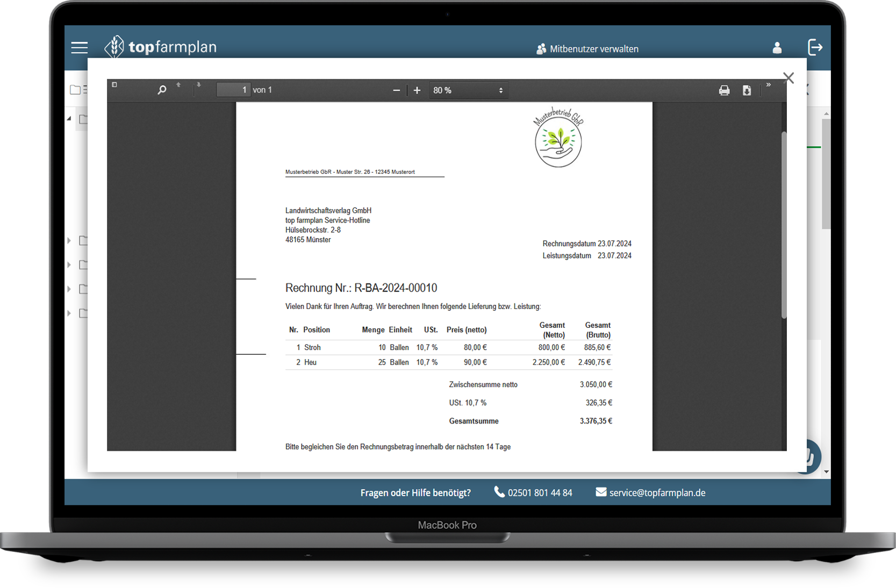Download the invoice PDF
The image size is (896, 588).
coord(747,90)
